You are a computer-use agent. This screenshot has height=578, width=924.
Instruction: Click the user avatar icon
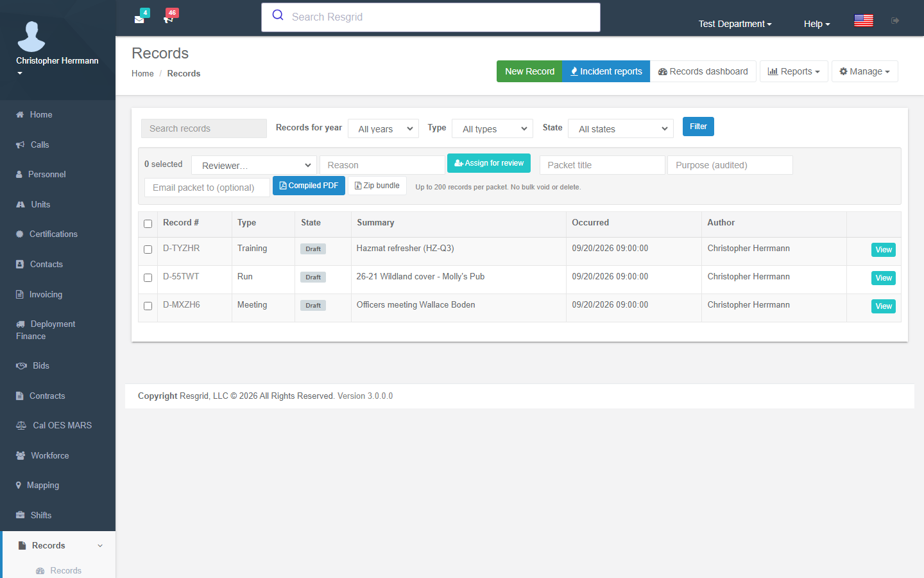31,37
